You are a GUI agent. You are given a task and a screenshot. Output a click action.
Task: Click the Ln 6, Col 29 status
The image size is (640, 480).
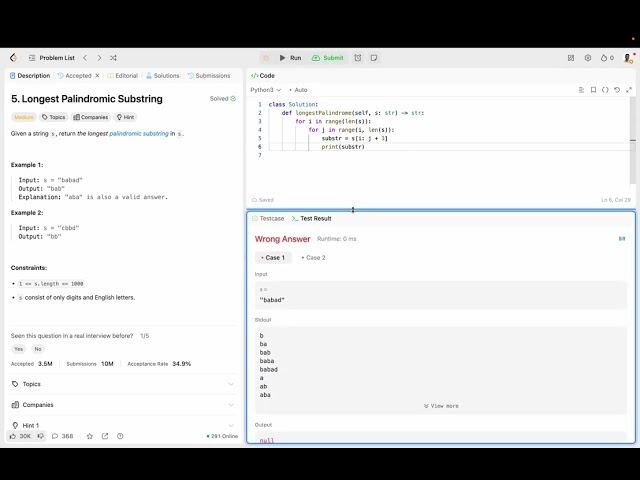click(616, 200)
